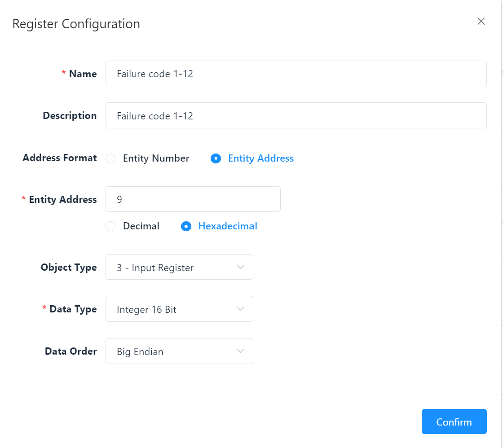503x448 pixels.
Task: Click the chevron arrow in Object Type
Action: (x=240, y=267)
